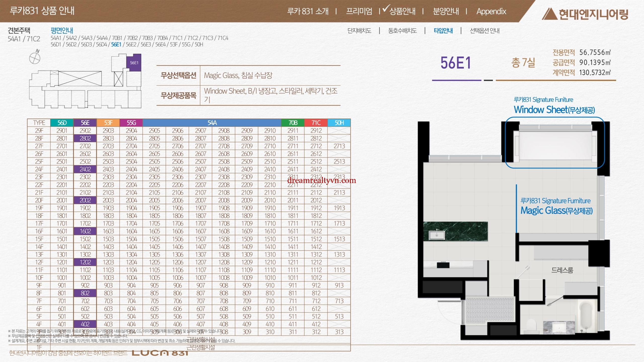644x362 pixels.
Task: Open the 루카 831 소개 menu
Action: coord(308,11)
